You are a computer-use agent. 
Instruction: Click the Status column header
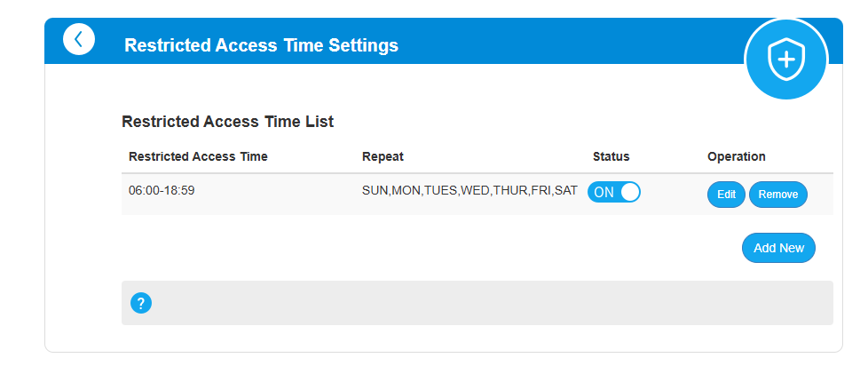(611, 156)
